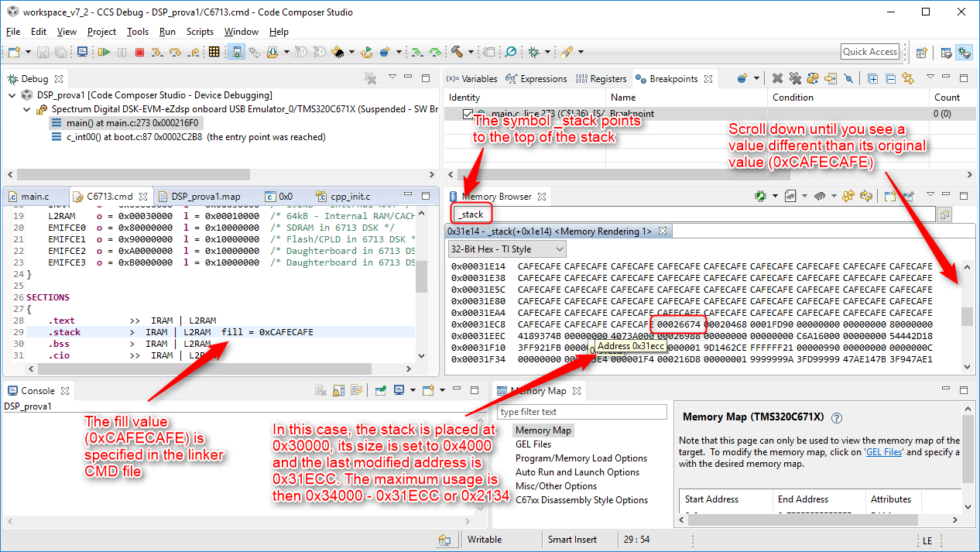The image size is (980, 552).
Task: Click the C6713.cmd editor vertical scrollbar
Action: pyautogui.click(x=421, y=281)
